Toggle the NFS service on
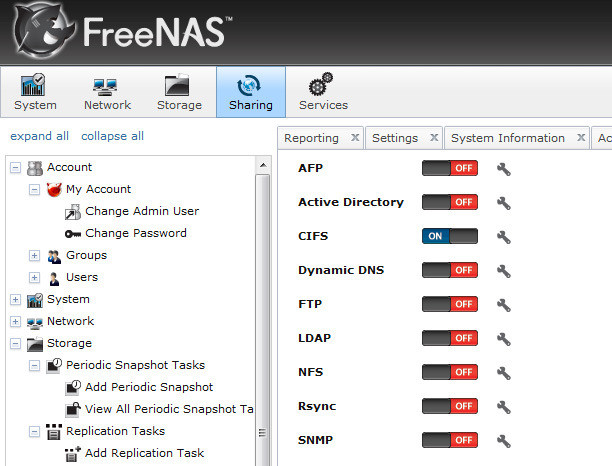This screenshot has height=466, width=612. (x=449, y=372)
